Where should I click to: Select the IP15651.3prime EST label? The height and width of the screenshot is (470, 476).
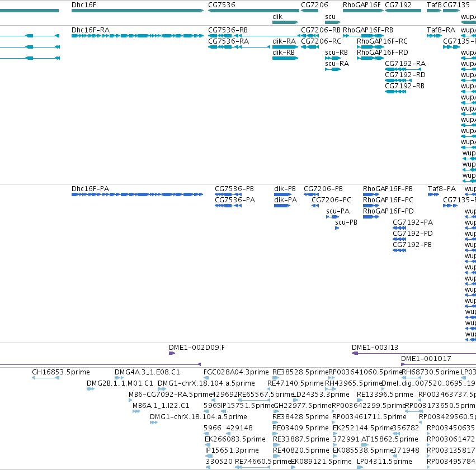coord(232,450)
